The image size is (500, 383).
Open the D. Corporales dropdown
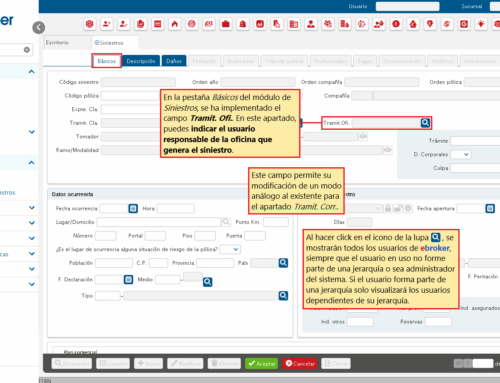(x=461, y=154)
